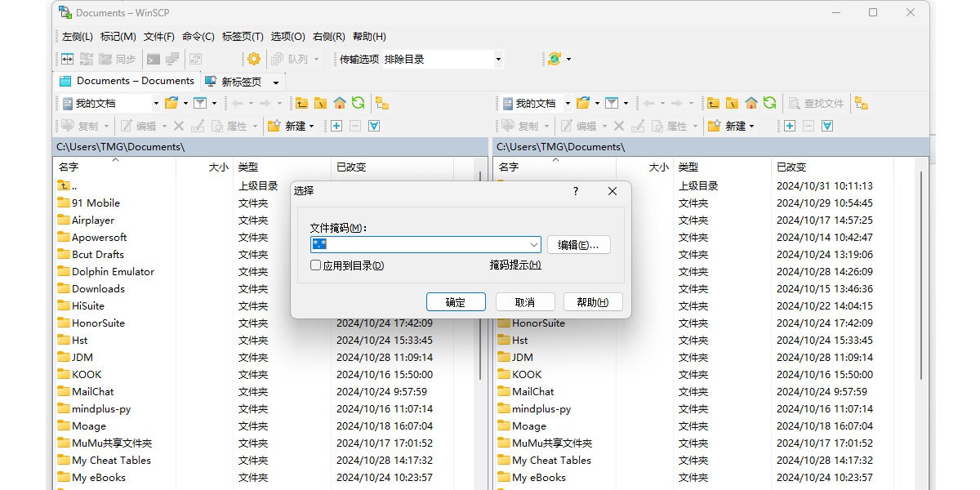Click the filter icon in left panel toolbar
The height and width of the screenshot is (490, 980).
click(198, 103)
